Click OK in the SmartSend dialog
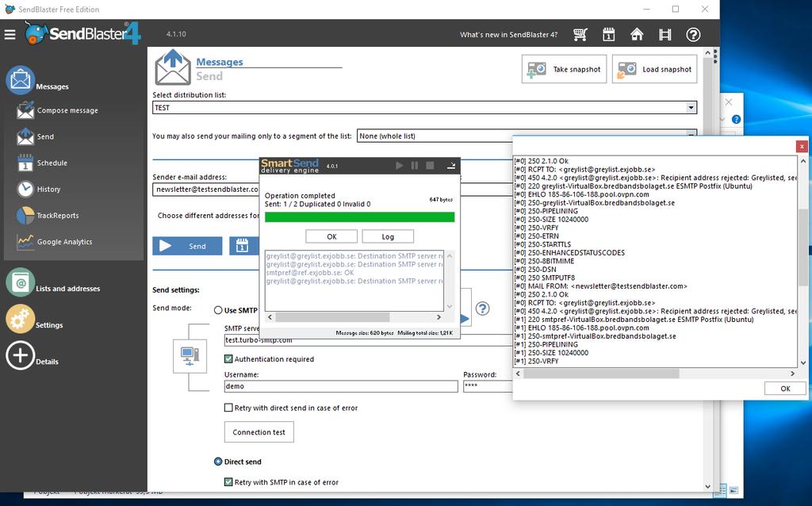Screen dimensions: 812x506 (331, 236)
